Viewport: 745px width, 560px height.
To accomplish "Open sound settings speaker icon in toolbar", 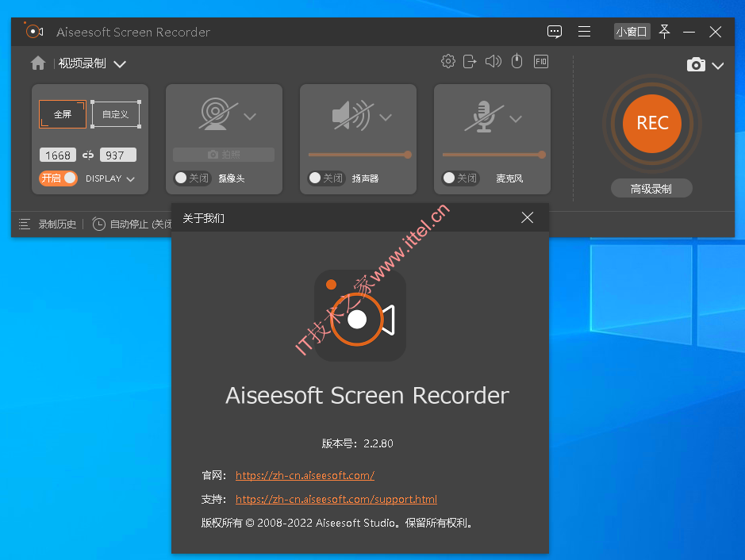I will coord(493,61).
